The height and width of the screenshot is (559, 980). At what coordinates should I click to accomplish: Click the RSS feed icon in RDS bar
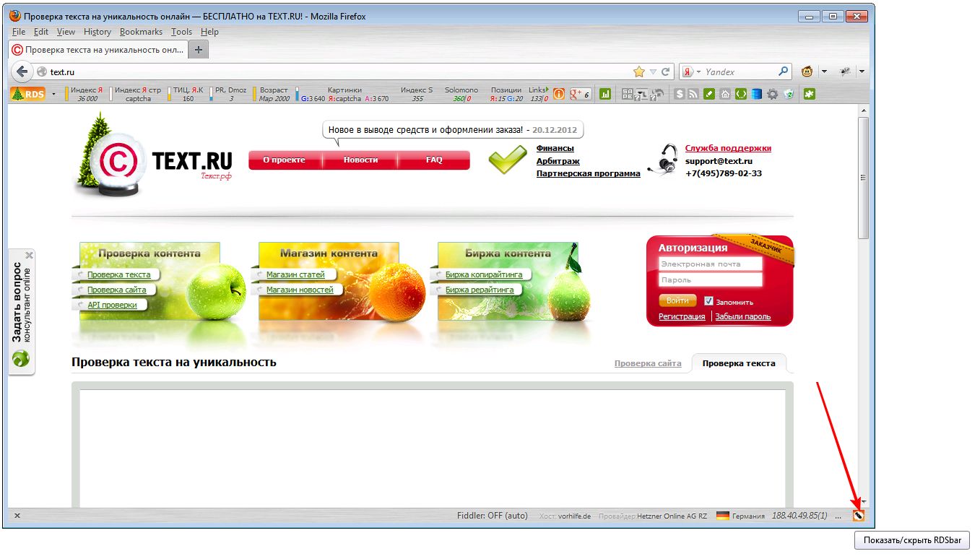tap(694, 94)
